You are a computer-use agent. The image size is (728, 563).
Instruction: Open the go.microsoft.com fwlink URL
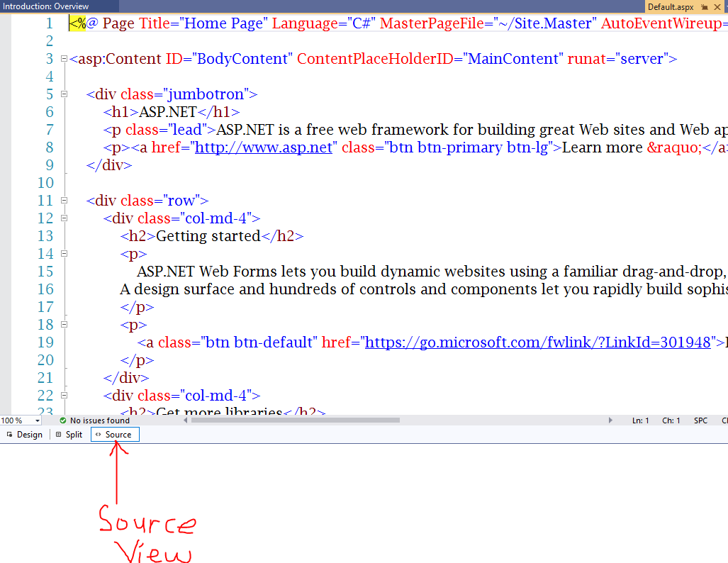coord(537,342)
